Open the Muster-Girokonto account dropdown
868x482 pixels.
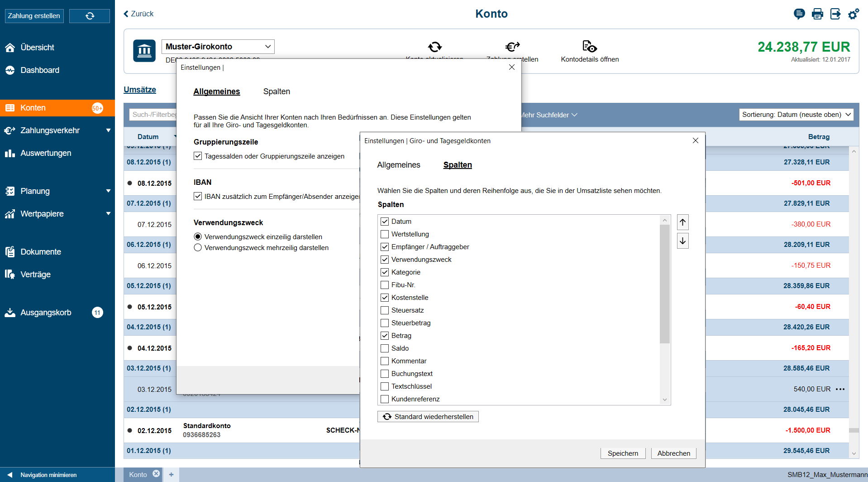tap(218, 47)
